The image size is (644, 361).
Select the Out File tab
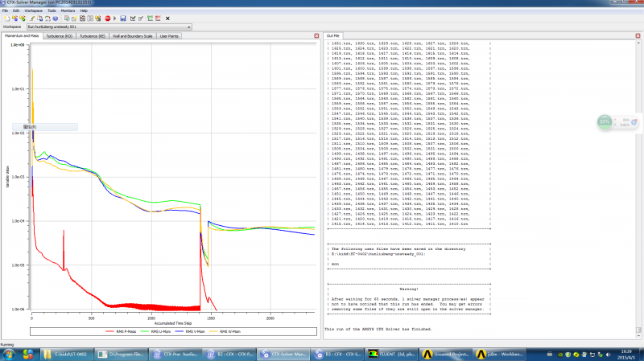[333, 36]
